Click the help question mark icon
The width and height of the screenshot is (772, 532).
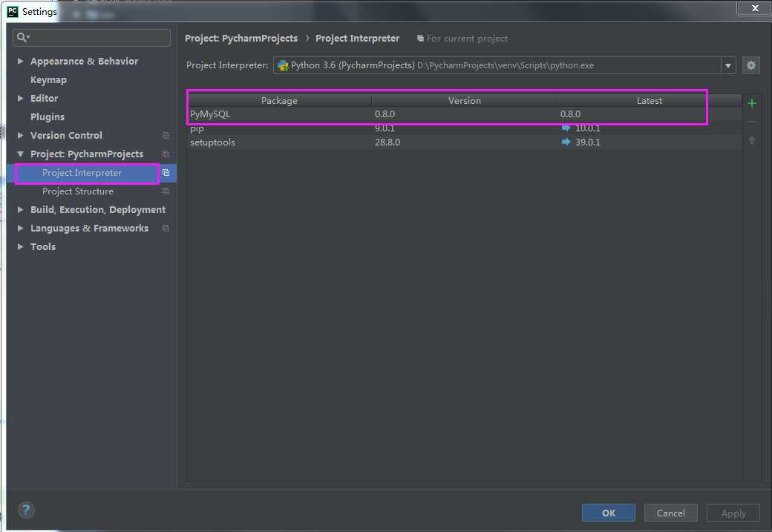coord(26,510)
